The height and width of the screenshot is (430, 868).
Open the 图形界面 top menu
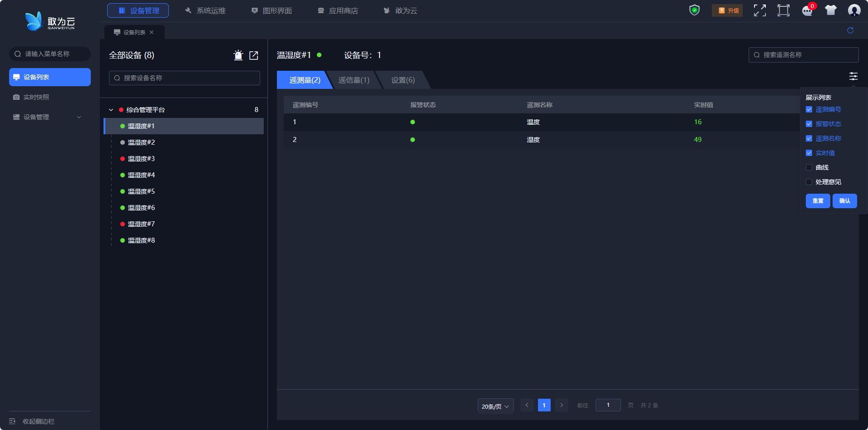[x=271, y=10]
